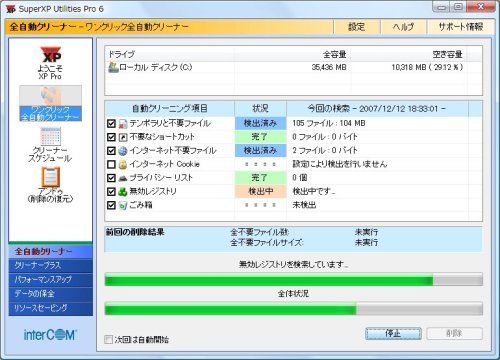Open the サポート情報 tab
500x360 pixels.
[460, 27]
